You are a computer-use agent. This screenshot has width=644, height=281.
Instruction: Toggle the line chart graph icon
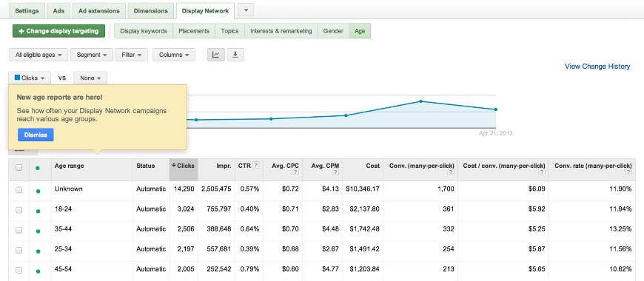(x=216, y=55)
